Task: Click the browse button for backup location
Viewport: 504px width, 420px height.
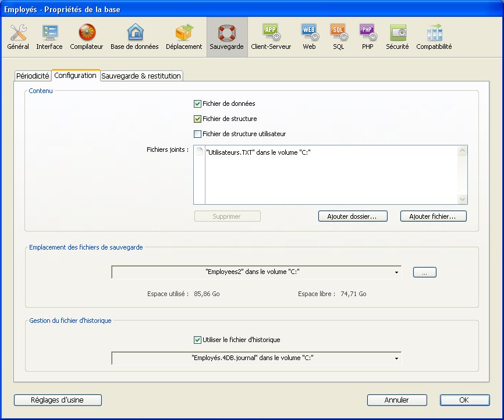Action: pos(424,272)
